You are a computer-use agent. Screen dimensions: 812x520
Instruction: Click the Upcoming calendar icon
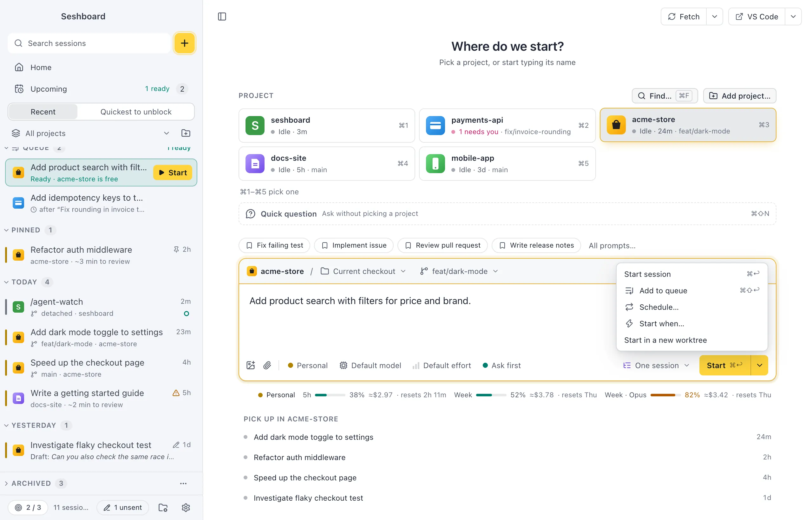[x=19, y=89]
